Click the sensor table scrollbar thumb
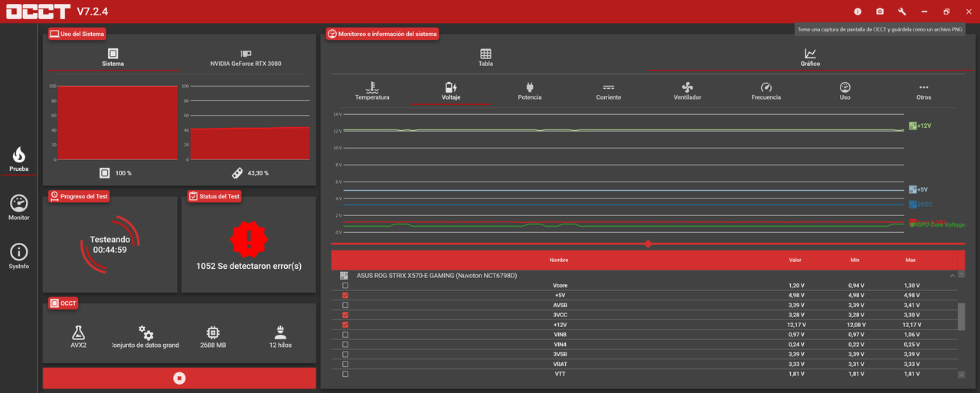Screen dimensions: 980x393 (962, 317)
